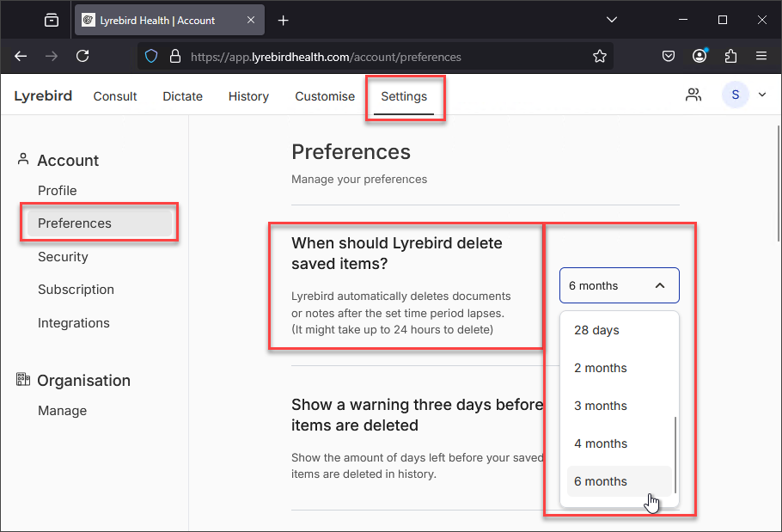This screenshot has height=532, width=782.
Task: Switch to the Dictate tab
Action: click(x=182, y=96)
